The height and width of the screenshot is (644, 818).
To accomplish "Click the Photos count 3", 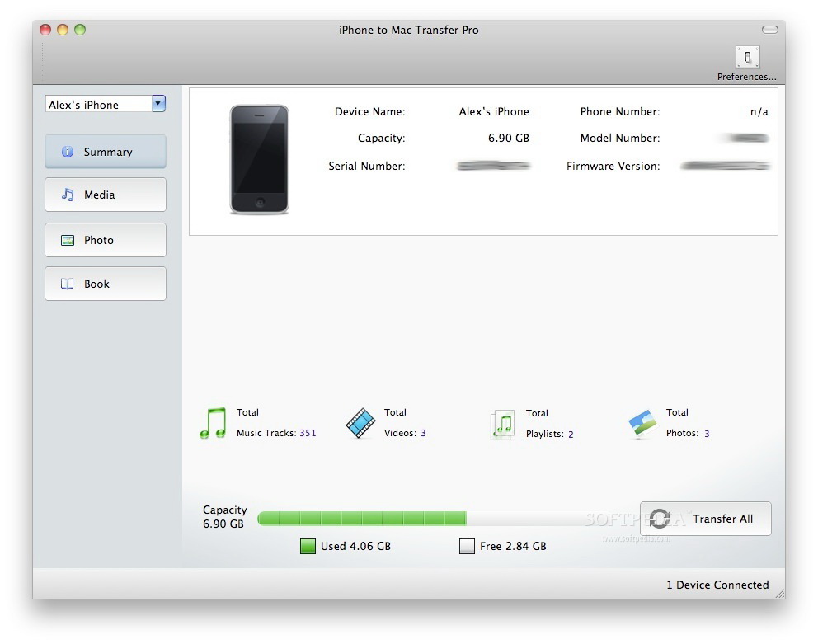I will 707,434.
